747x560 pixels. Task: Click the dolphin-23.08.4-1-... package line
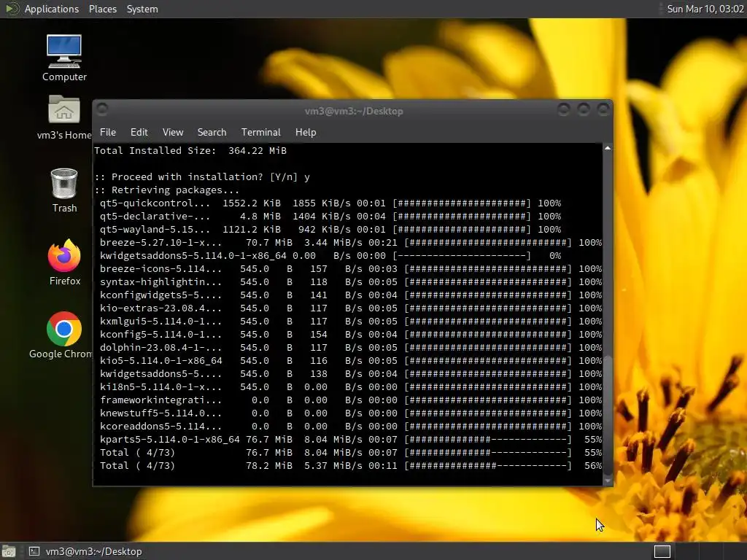(x=351, y=348)
